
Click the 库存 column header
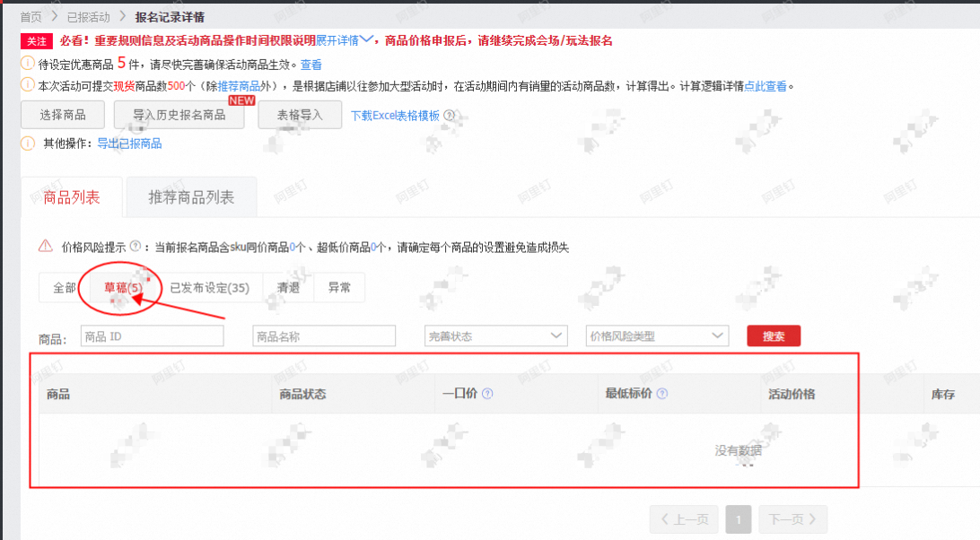point(942,395)
